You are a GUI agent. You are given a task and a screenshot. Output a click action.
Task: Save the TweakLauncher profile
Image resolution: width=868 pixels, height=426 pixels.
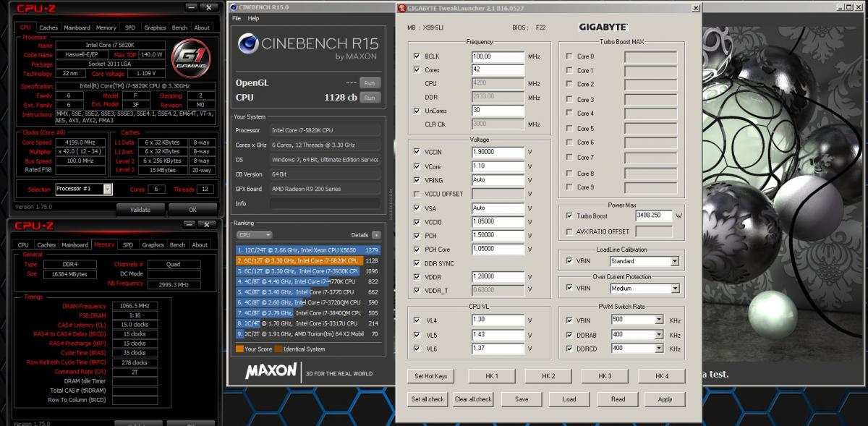(x=522, y=399)
